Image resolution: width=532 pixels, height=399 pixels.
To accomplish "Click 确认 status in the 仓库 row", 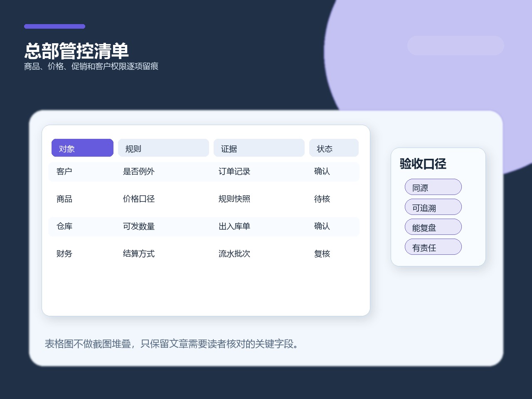I will coord(322,226).
